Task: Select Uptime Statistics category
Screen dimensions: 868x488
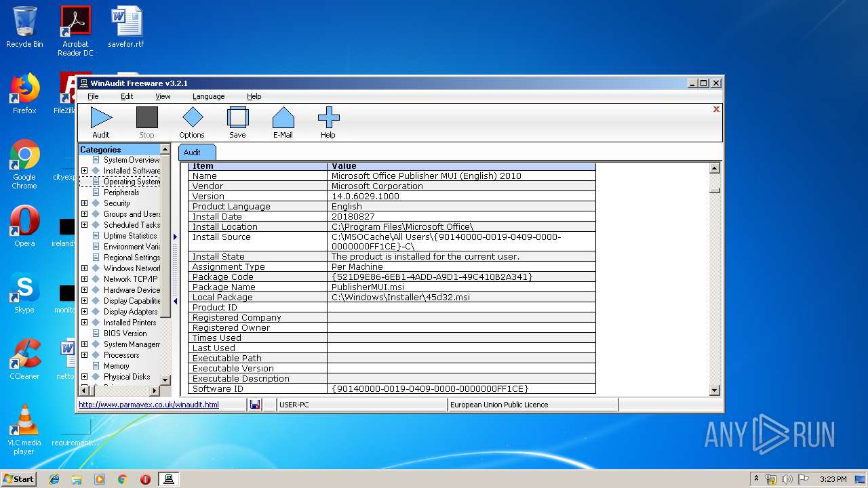Action: coord(130,236)
